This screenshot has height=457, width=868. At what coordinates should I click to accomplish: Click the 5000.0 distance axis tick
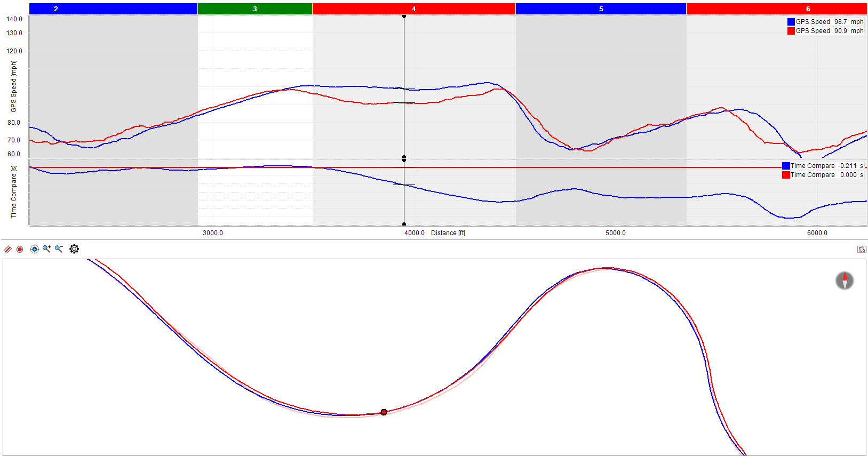point(616,233)
